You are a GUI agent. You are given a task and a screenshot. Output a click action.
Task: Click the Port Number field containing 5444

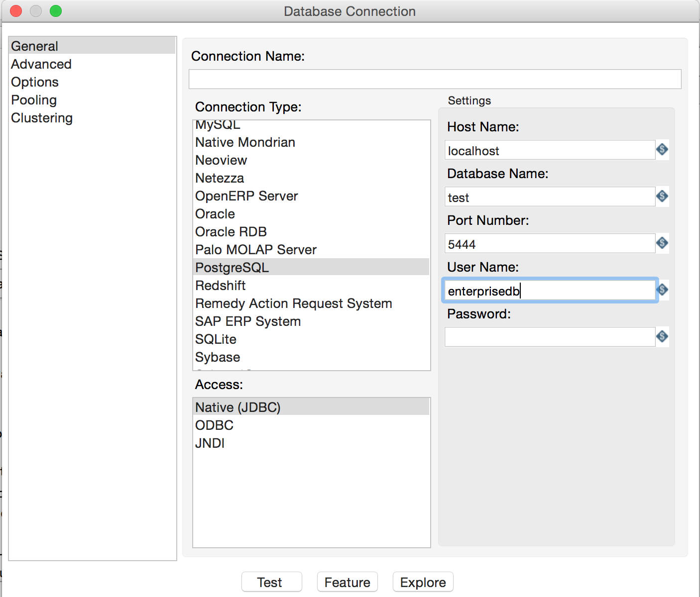(x=550, y=243)
